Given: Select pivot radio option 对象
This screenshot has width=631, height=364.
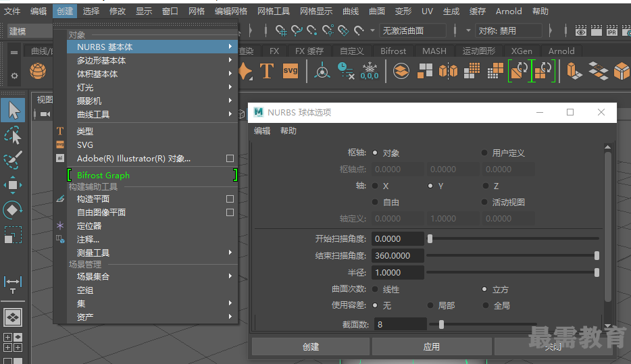Looking at the screenshot, I should pos(375,153).
